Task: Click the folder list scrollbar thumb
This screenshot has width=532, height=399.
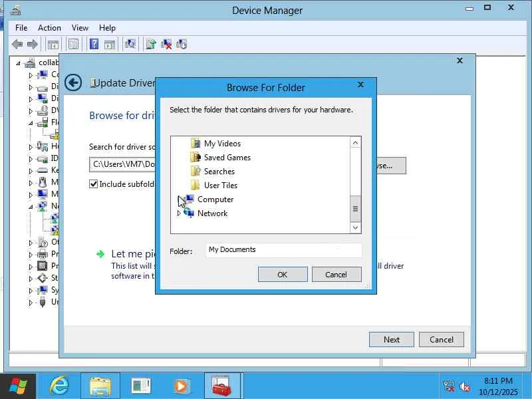Action: tap(355, 209)
